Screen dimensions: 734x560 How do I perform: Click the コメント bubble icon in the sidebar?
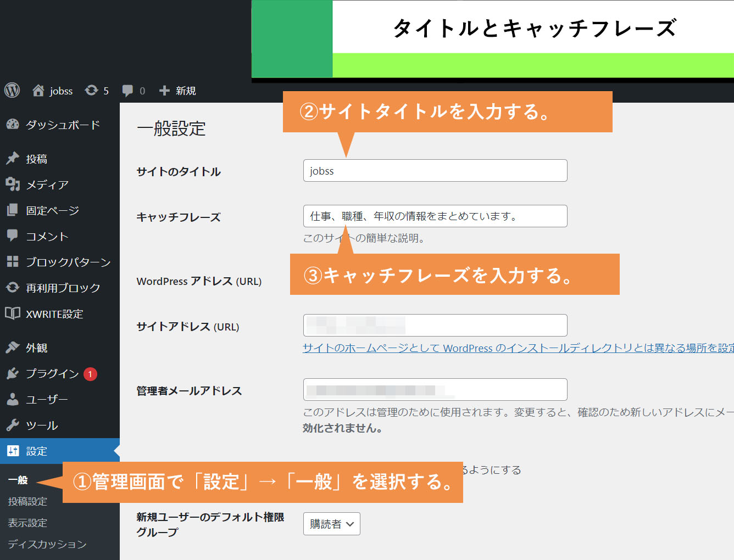pyautogui.click(x=13, y=236)
